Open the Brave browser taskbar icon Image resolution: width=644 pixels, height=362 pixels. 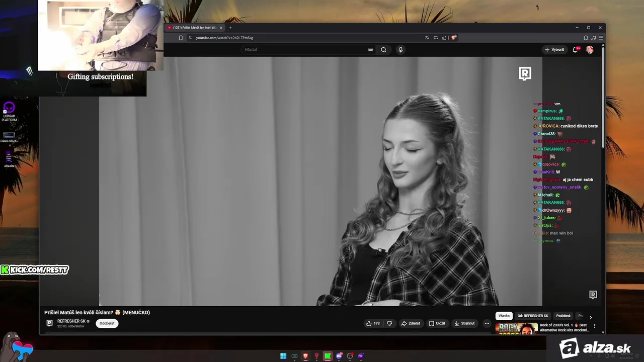[x=305, y=356]
